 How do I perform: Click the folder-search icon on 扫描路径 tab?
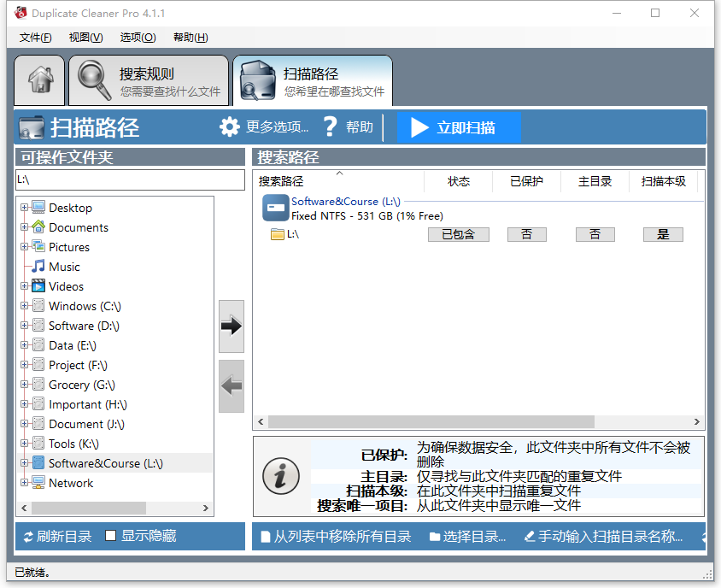coord(257,80)
